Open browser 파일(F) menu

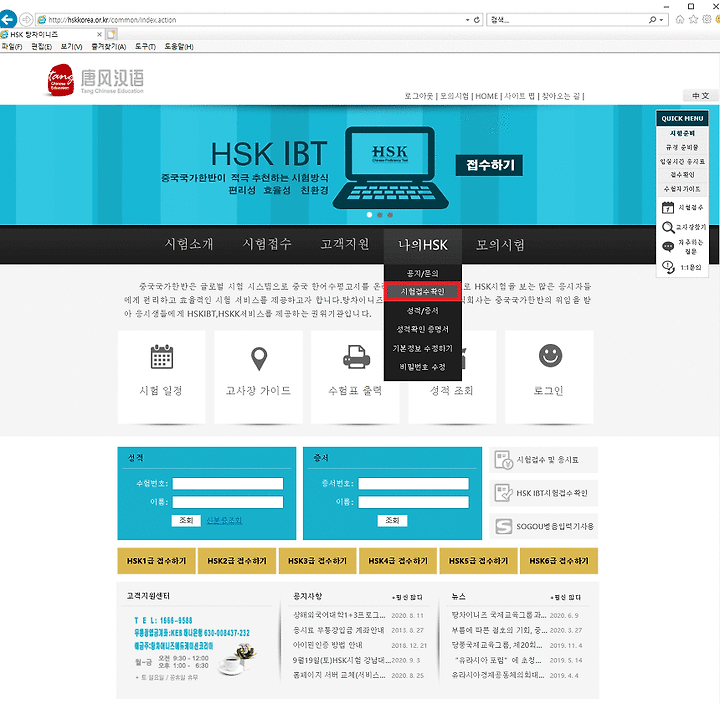pos(11,46)
